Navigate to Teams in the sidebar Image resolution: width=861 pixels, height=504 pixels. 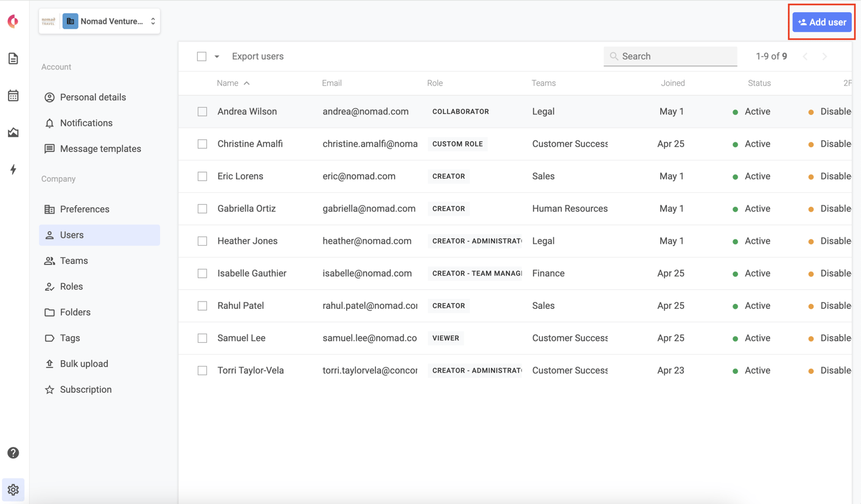(x=74, y=261)
